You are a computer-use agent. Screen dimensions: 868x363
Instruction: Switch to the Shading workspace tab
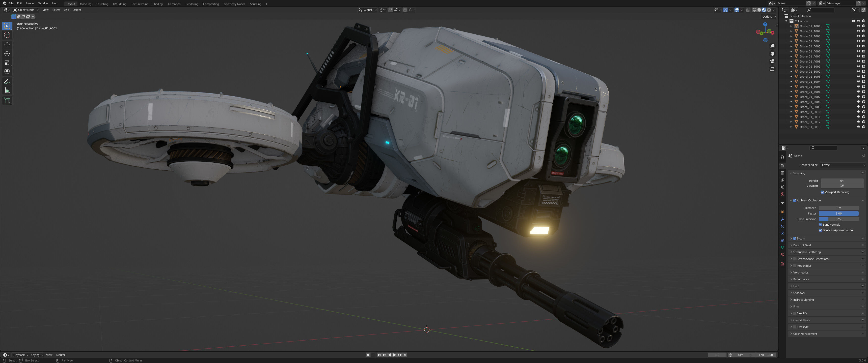point(157,4)
